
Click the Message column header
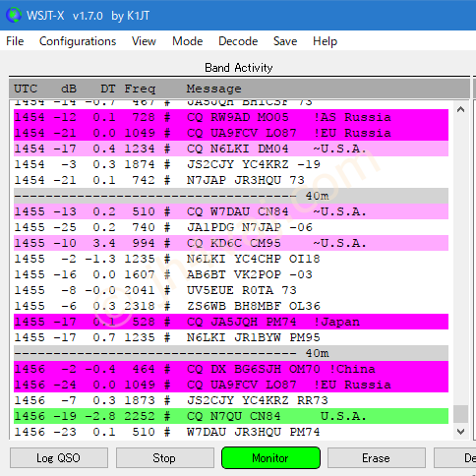click(x=213, y=89)
